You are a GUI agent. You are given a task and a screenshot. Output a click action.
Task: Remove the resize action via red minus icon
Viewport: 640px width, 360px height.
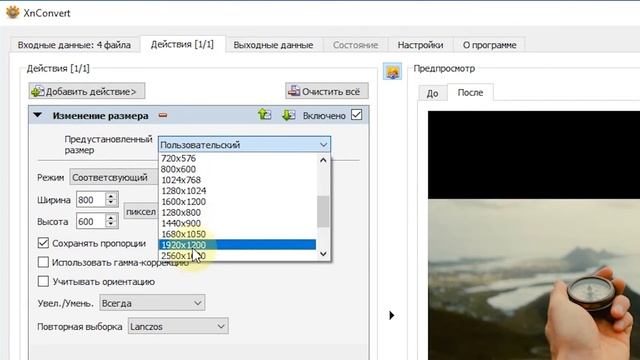tap(163, 116)
